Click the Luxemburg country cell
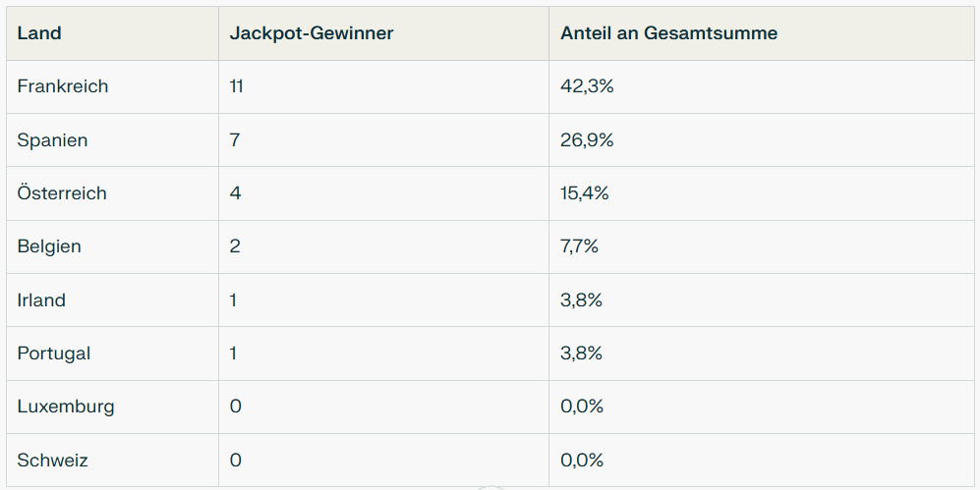This screenshot has width=980, height=490. pos(66,407)
